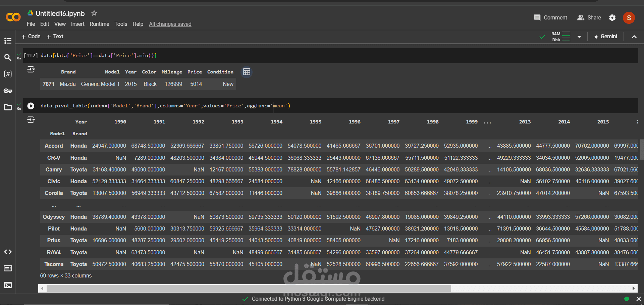Click the Mazda cell in row 7871
The width and height of the screenshot is (644, 305).
point(68,84)
